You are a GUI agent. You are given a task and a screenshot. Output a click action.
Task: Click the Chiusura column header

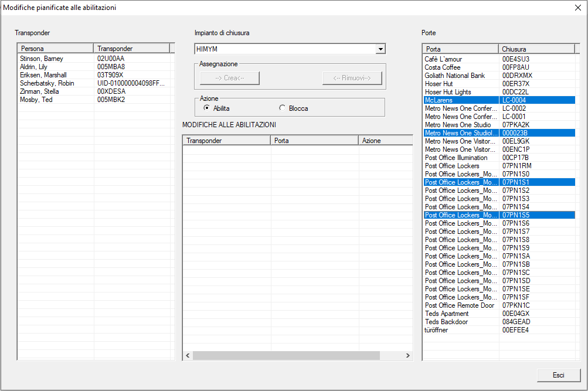536,49
